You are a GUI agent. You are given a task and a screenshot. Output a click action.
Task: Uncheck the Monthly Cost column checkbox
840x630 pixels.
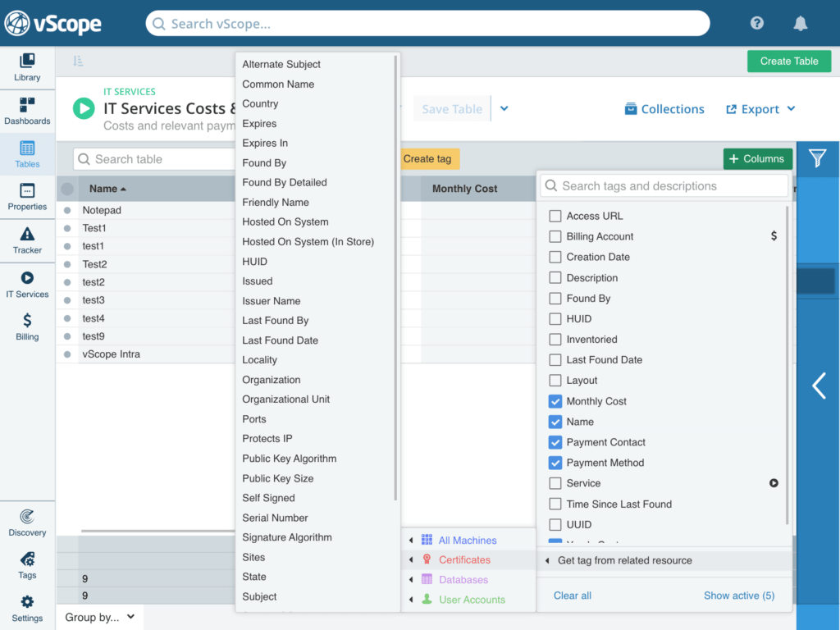point(555,400)
